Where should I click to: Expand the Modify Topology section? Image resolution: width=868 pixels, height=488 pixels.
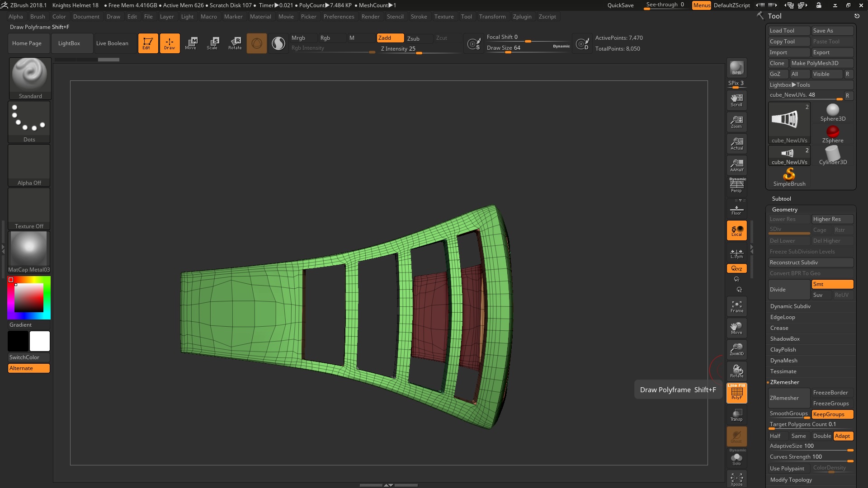[x=791, y=480]
